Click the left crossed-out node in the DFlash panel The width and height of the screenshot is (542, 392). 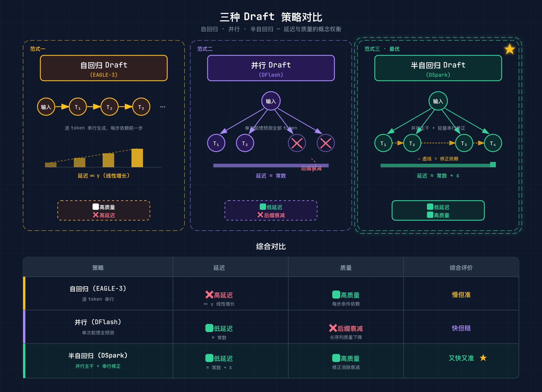(297, 143)
